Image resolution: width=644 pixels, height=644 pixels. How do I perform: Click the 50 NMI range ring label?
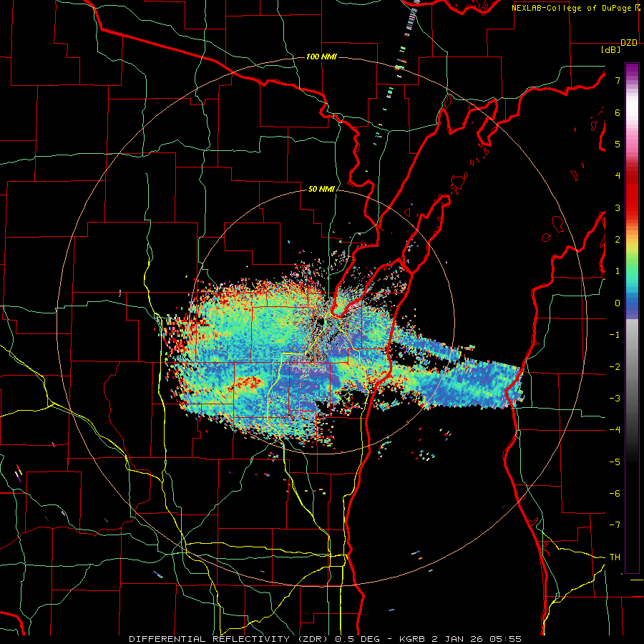point(321,190)
